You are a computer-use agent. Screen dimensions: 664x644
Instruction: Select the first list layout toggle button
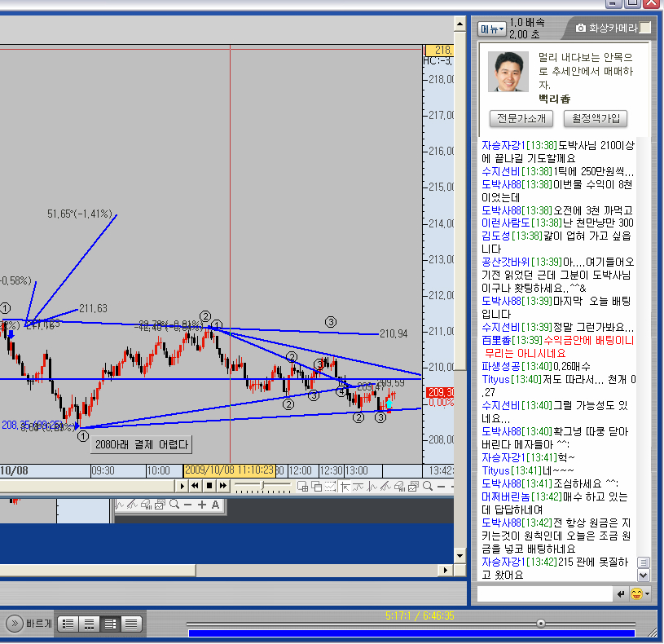(68, 624)
